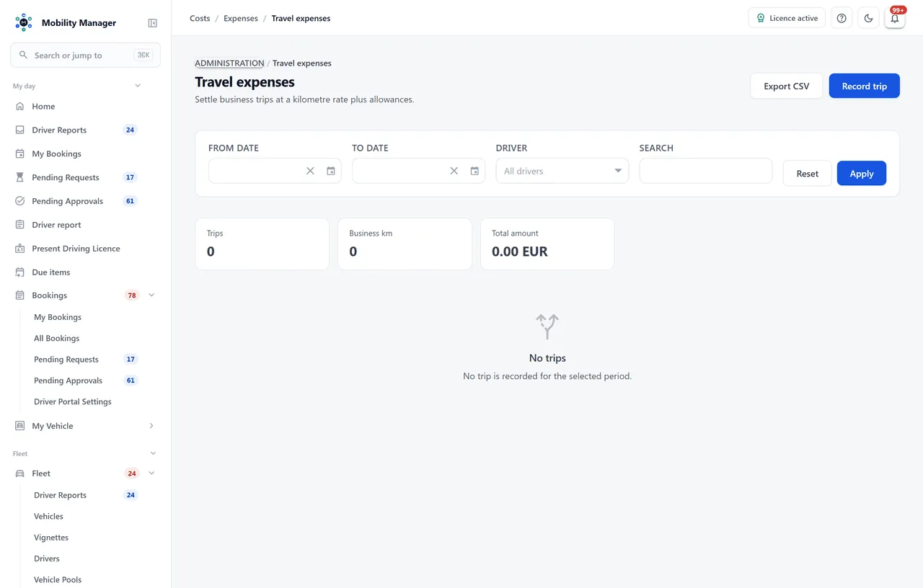Image resolution: width=923 pixels, height=588 pixels.
Task: Collapse the sidebar panel icon
Action: pos(152,23)
